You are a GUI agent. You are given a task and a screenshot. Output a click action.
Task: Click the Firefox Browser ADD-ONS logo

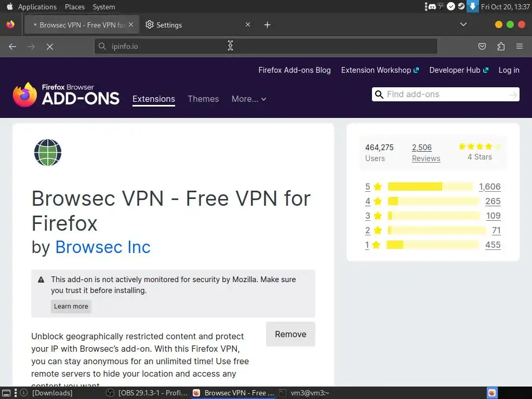pyautogui.click(x=66, y=95)
